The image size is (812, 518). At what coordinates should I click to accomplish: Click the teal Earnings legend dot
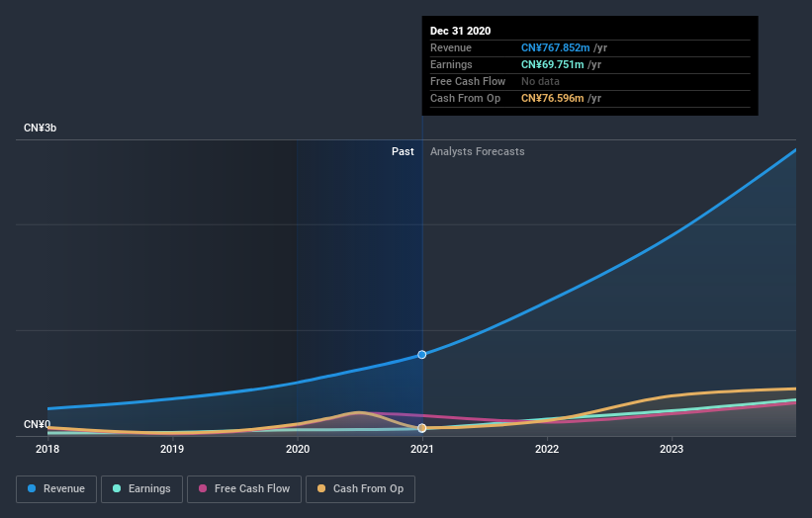tap(117, 488)
